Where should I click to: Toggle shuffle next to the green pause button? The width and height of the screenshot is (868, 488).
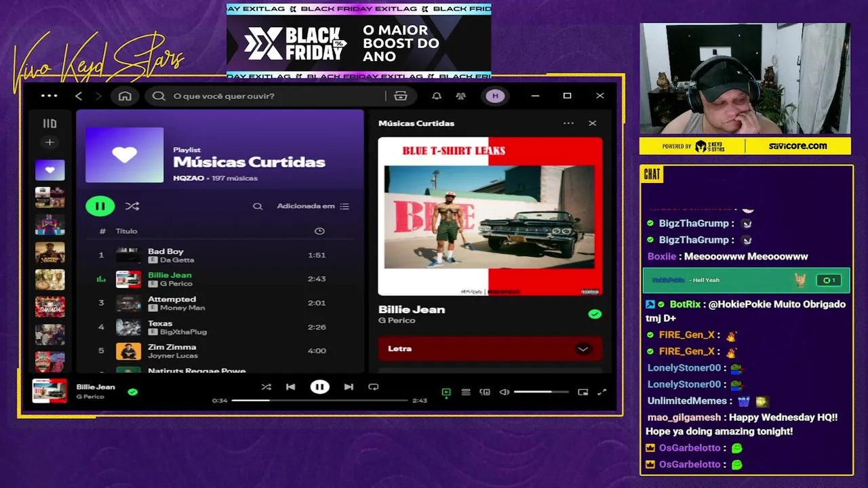132,206
